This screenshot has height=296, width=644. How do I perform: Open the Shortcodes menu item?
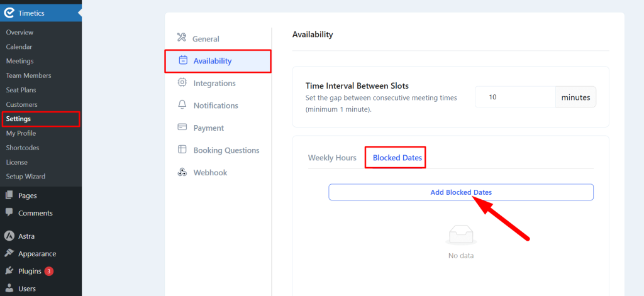pyautogui.click(x=23, y=148)
